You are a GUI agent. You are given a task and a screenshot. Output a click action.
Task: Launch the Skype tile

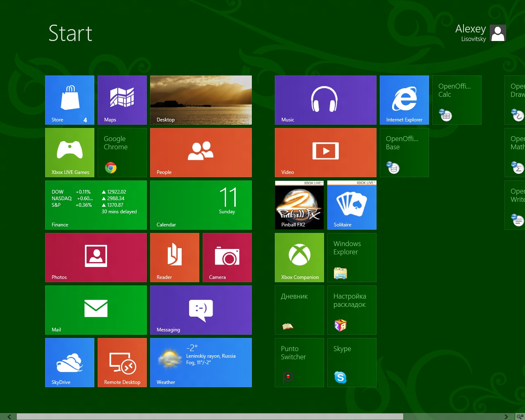tap(352, 363)
